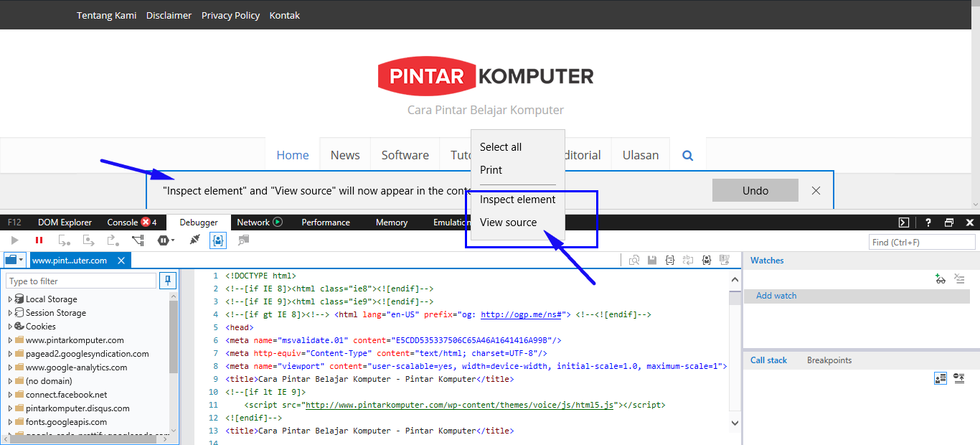This screenshot has height=445, width=980.
Task: Click the Save file floppy icon
Action: pyautogui.click(x=652, y=261)
